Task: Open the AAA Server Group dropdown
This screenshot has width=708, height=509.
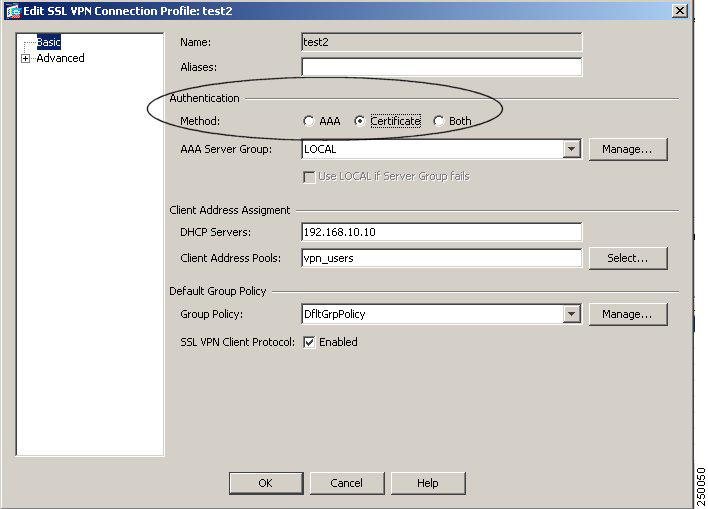Action: [571, 149]
